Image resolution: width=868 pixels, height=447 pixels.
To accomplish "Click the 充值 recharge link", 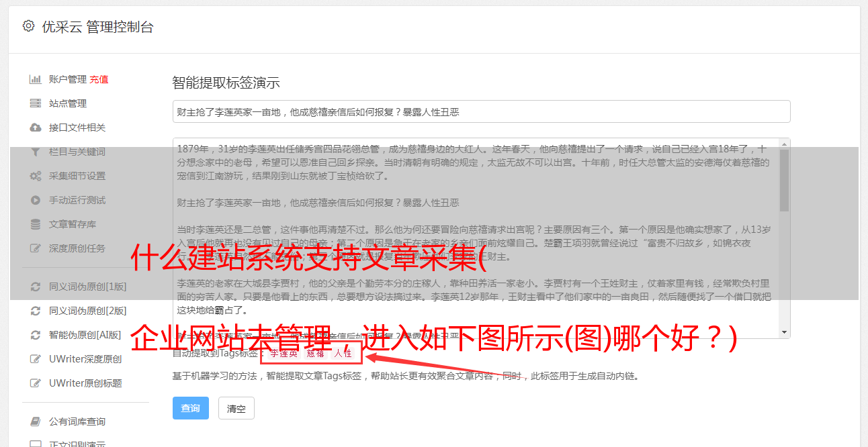I will click(99, 79).
